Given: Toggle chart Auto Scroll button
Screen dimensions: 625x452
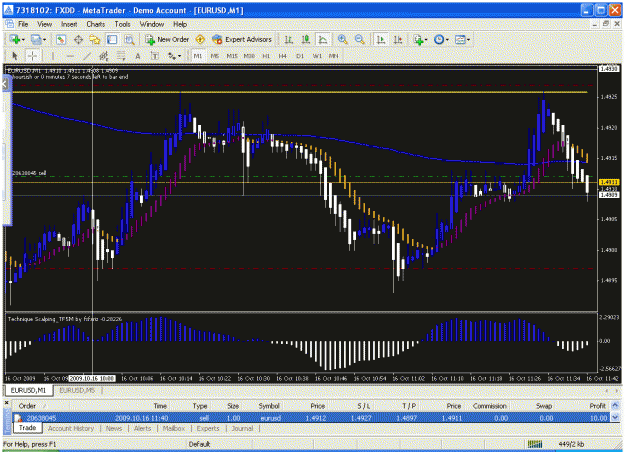Looking at the screenshot, I should tap(381, 39).
